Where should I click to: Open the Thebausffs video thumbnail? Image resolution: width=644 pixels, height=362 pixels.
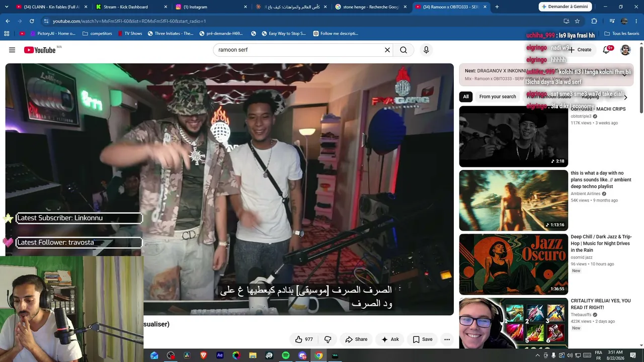(513, 323)
